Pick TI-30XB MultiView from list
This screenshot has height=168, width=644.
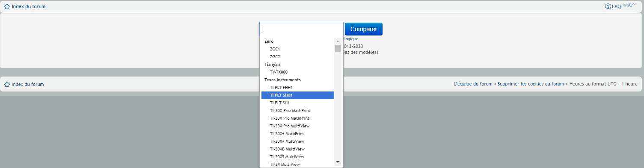click(298, 149)
